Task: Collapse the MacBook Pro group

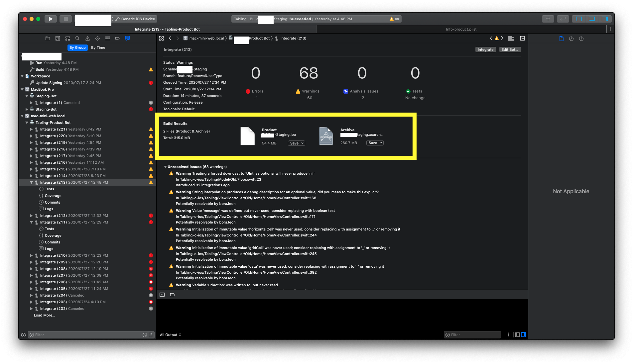Action: pos(22,89)
